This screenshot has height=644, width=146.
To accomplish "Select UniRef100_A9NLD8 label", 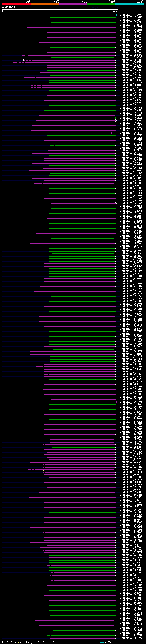I will pos(131,70).
